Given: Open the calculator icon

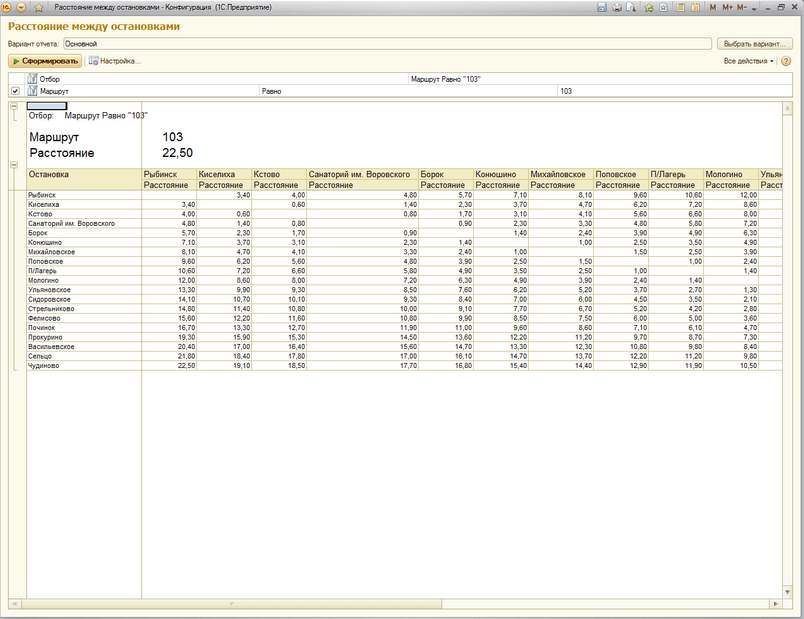Looking at the screenshot, I should pyautogui.click(x=681, y=8).
